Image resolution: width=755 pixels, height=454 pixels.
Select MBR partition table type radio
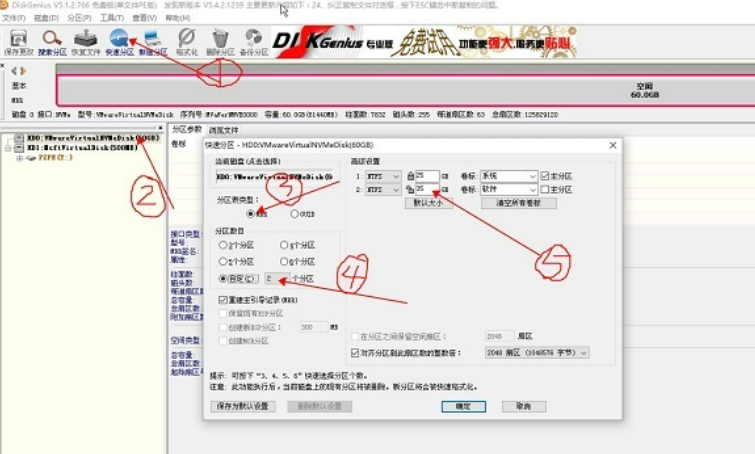[x=250, y=213]
